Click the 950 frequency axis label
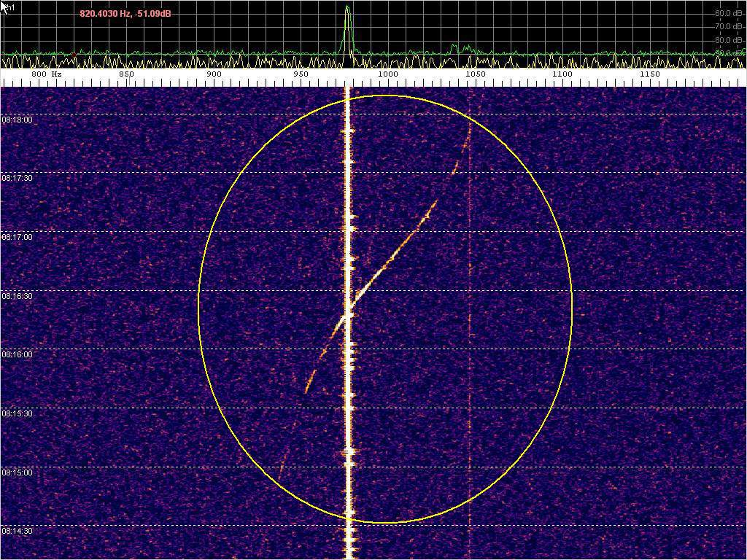Image resolution: width=747 pixels, height=560 pixels. click(x=301, y=74)
